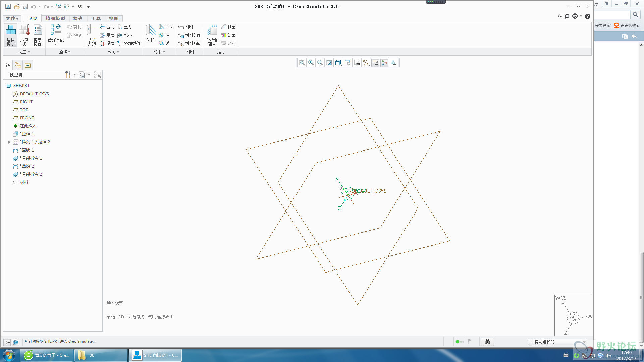This screenshot has height=362, width=644.
Task: Click the Zoom Out icon
Action: tap(320, 63)
